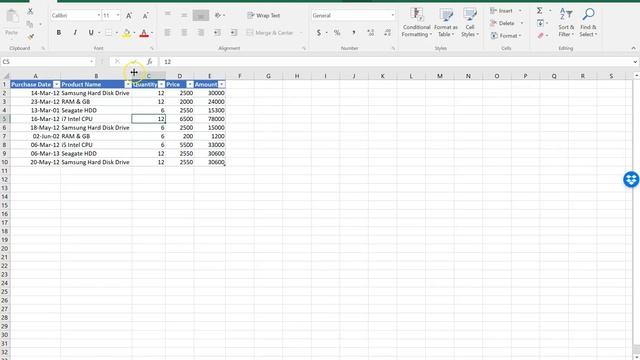The width and height of the screenshot is (640, 360).
Task: Open the borders dropdown arrow
Action: click(x=117, y=33)
